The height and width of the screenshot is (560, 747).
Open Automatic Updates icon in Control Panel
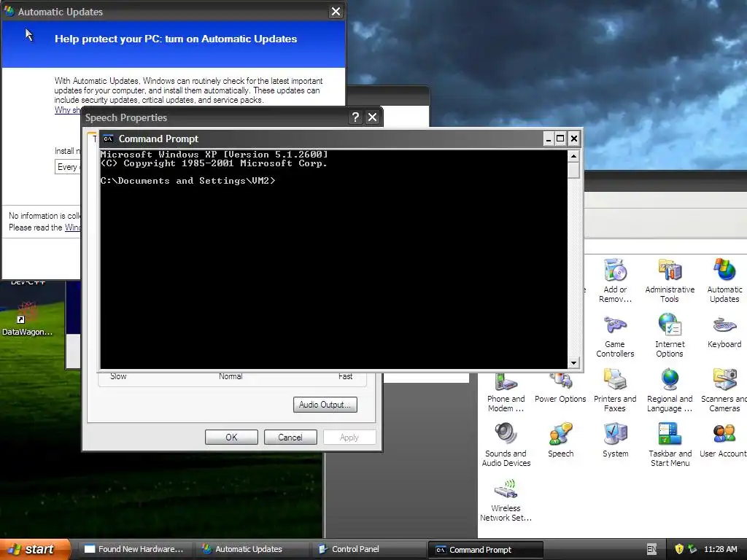[724, 280]
